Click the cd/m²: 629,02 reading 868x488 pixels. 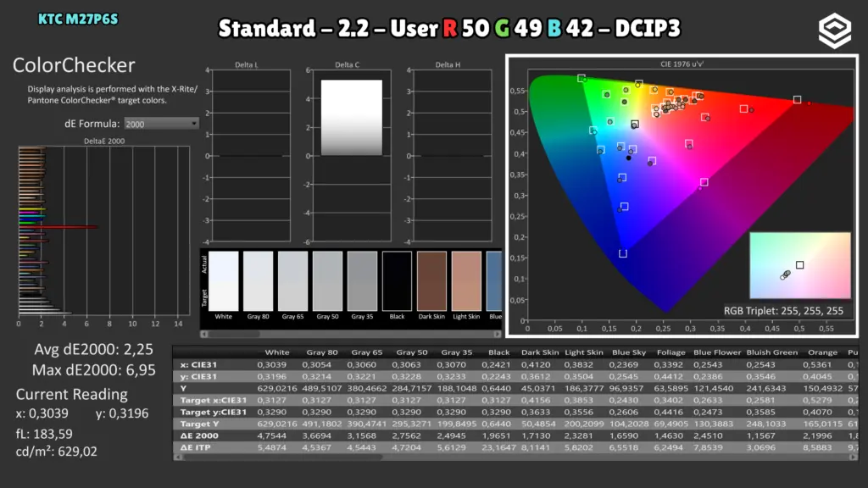click(57, 452)
